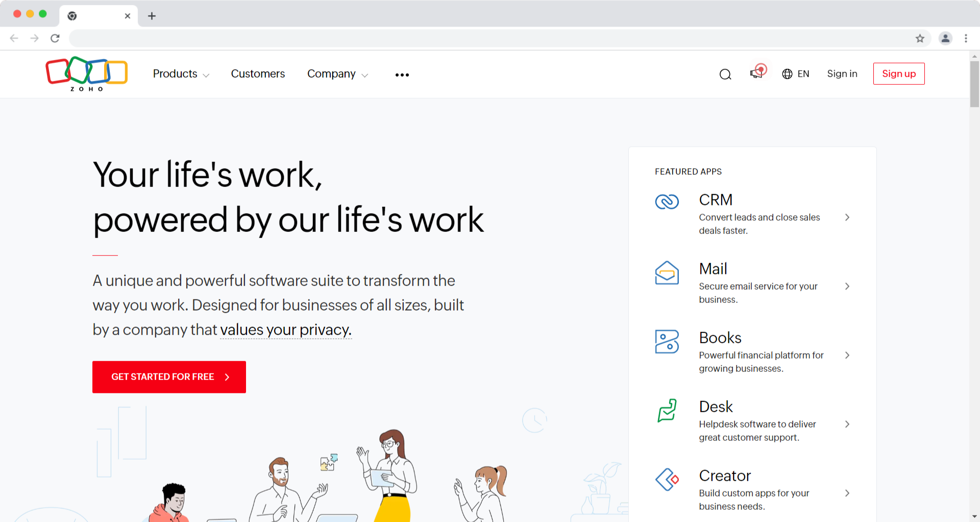The height and width of the screenshot is (522, 980).
Task: Open the Chrome three-dot menu
Action: coord(966,38)
